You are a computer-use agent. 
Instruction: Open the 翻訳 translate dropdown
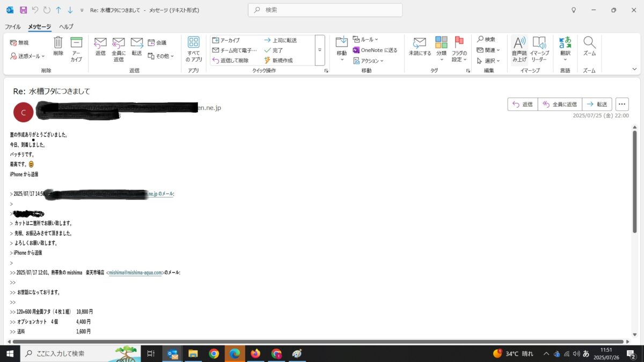pyautogui.click(x=565, y=49)
